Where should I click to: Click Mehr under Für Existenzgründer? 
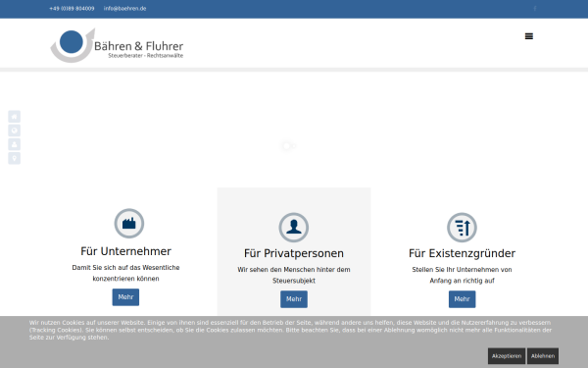coord(462,299)
